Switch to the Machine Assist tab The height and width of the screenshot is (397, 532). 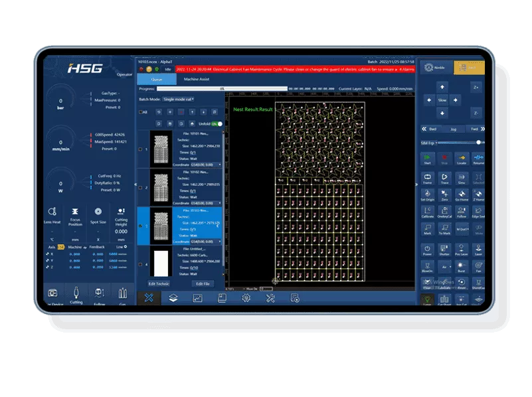pyautogui.click(x=197, y=79)
